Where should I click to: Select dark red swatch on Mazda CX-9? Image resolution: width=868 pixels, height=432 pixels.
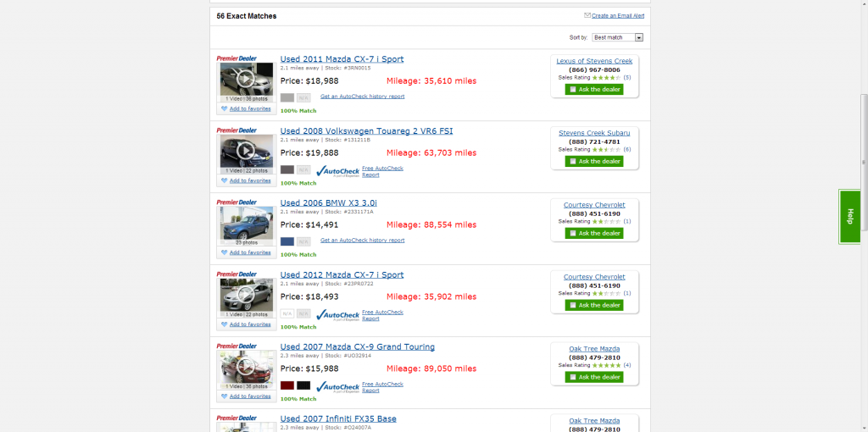click(287, 385)
